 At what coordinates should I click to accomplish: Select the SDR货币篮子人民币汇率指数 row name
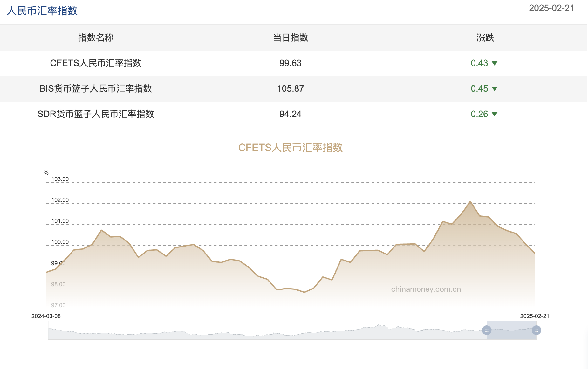(x=96, y=114)
